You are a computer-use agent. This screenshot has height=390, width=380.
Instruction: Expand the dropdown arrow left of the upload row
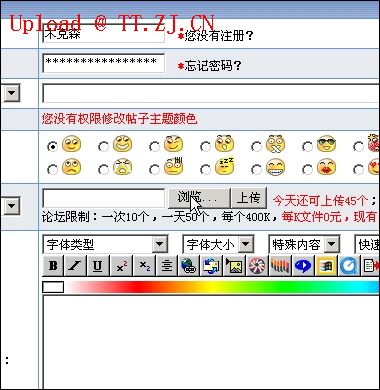click(x=12, y=205)
